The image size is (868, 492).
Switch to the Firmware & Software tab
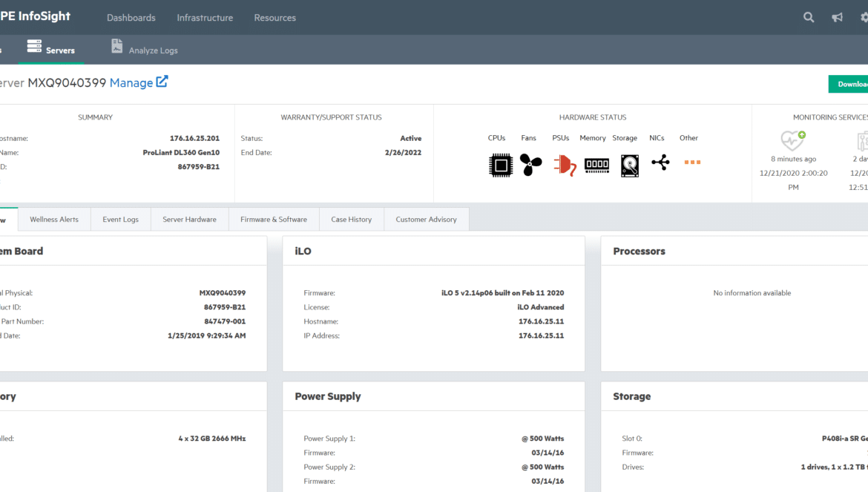point(274,219)
